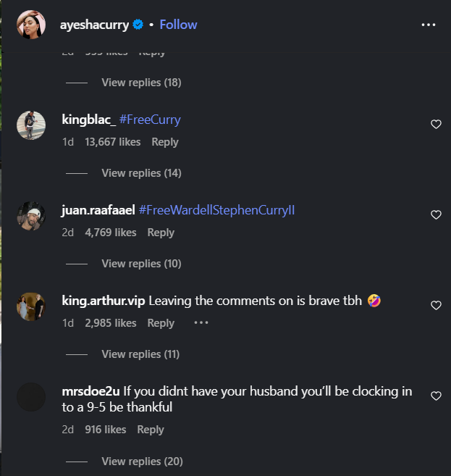Reply to kingblac_'s comment

165,142
